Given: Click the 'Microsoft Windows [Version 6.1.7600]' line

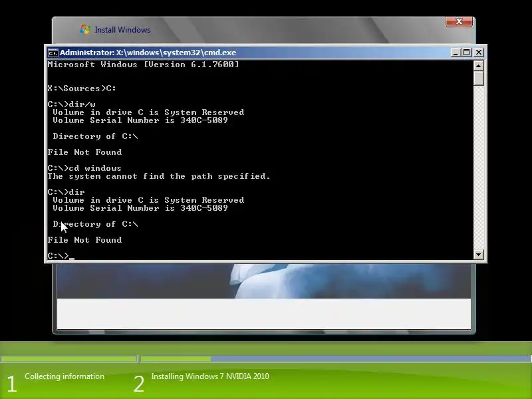Looking at the screenshot, I should pyautogui.click(x=143, y=65).
